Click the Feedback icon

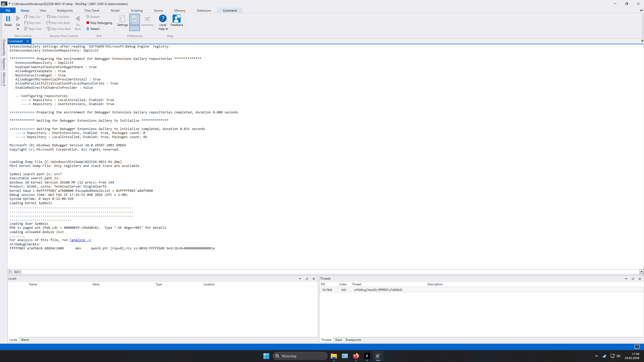tap(177, 19)
